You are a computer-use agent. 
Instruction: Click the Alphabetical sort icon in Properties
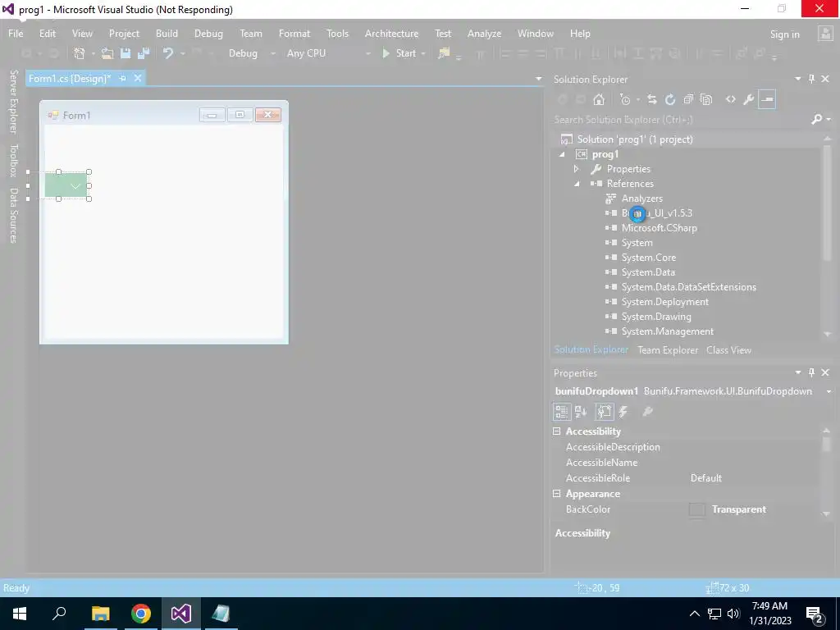click(x=581, y=412)
